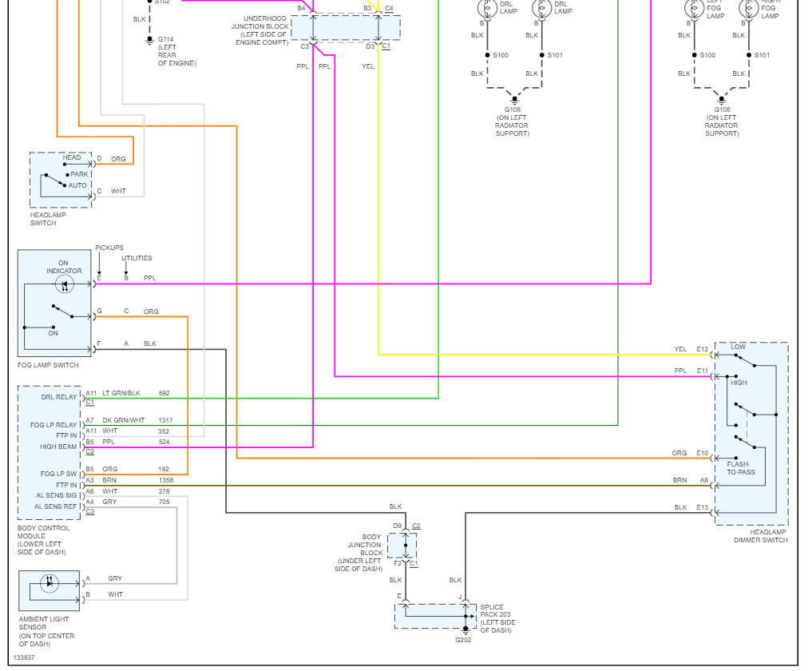Click the diagram number 133937
Screen dimensions: 812x671
[x=24, y=657]
